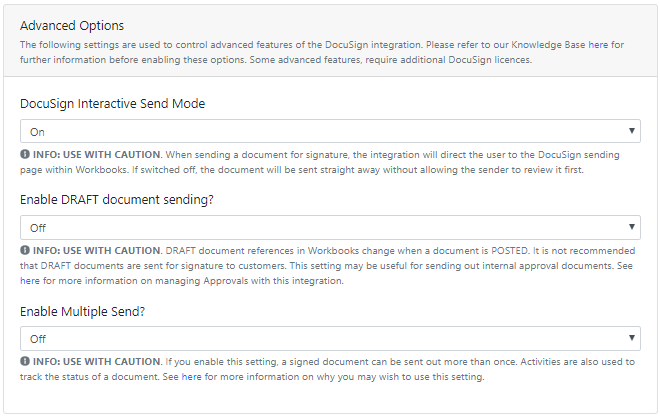Click the bold caution text under Interactive Send Mode
This screenshot has height=418, width=660.
(97, 154)
